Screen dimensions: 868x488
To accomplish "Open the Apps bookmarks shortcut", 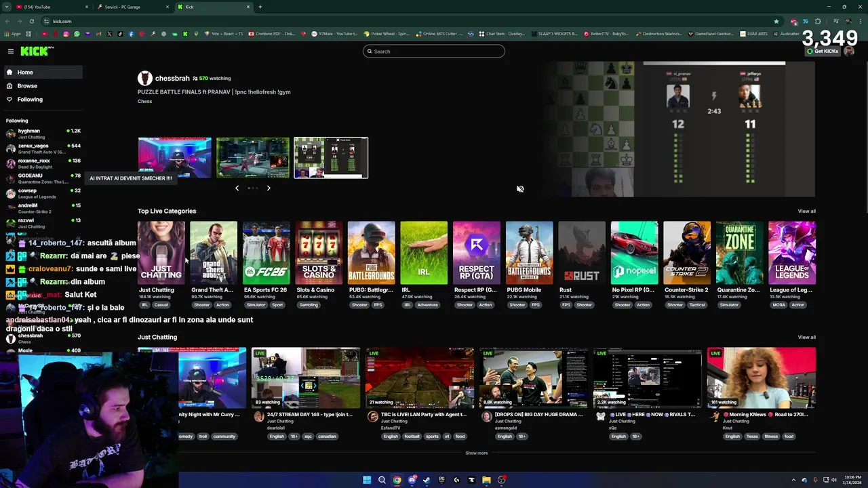I will click(x=14, y=34).
